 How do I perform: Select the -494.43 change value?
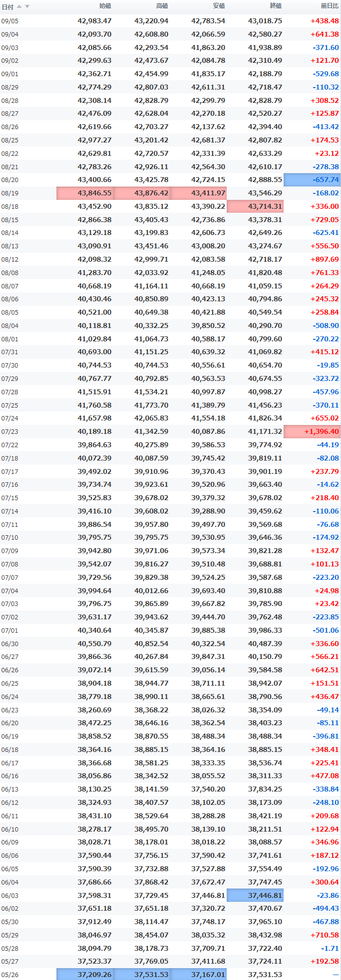point(326,909)
